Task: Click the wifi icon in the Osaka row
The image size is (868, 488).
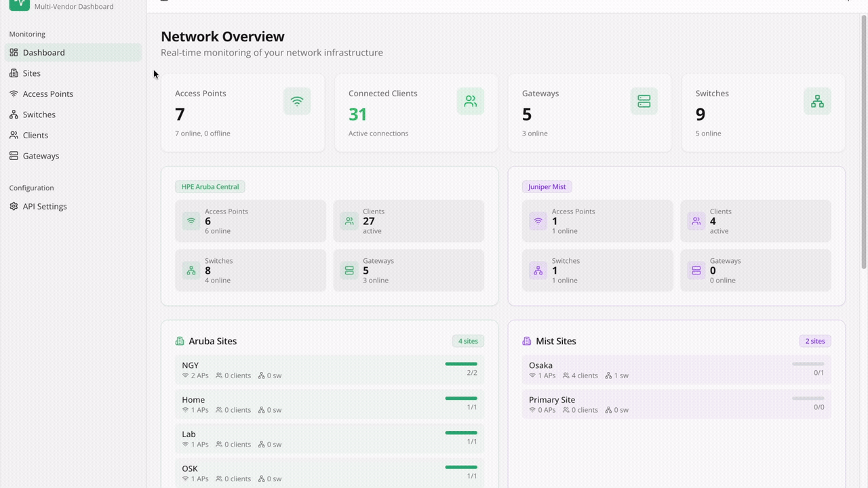Action: click(x=532, y=375)
